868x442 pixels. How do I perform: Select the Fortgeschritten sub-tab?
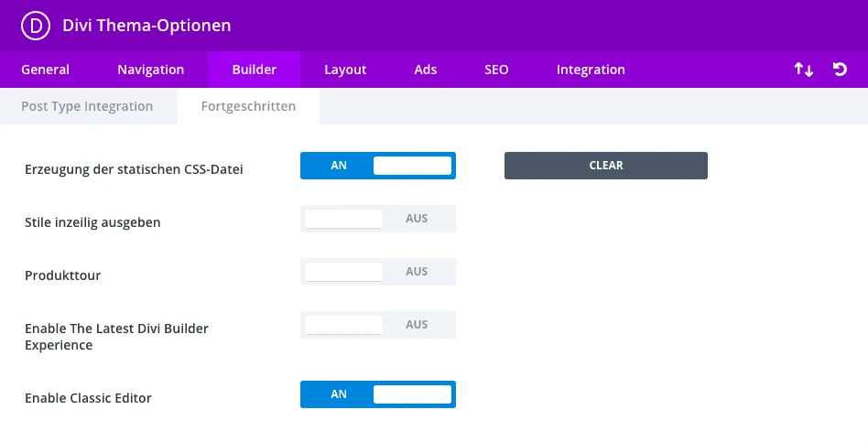(x=248, y=106)
